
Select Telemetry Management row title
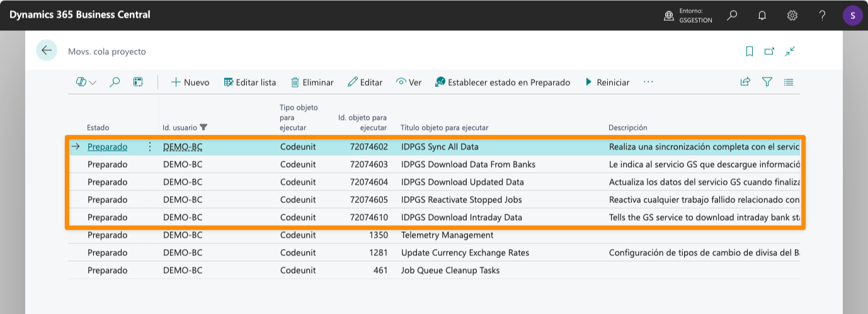point(447,235)
